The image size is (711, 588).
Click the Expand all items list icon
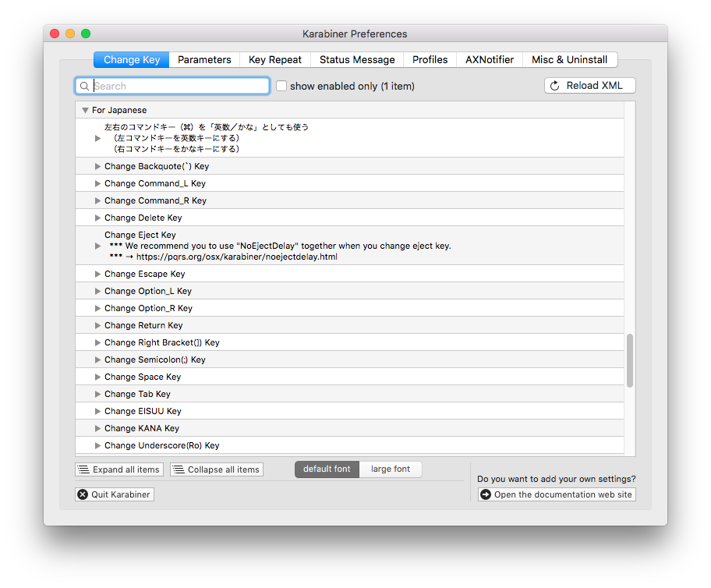83,469
